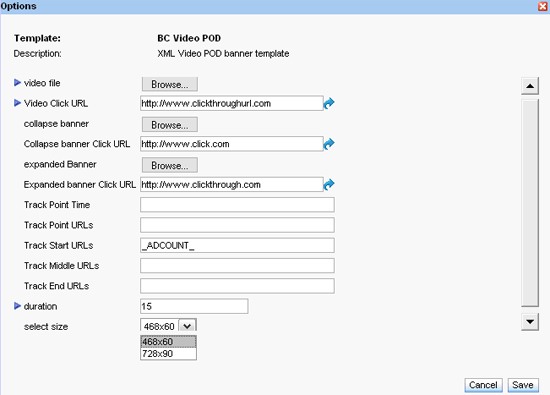Image resolution: width=550 pixels, height=395 pixels.
Task: Save the template options
Action: pyautogui.click(x=523, y=385)
